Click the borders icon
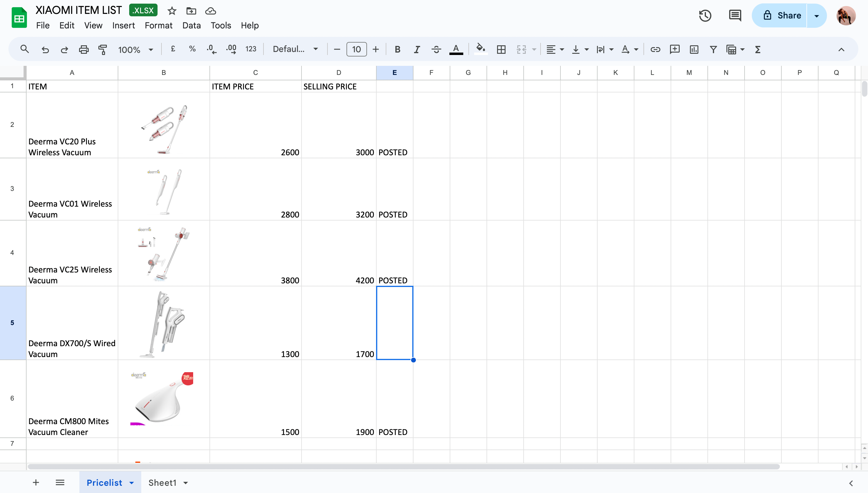 [x=501, y=50]
